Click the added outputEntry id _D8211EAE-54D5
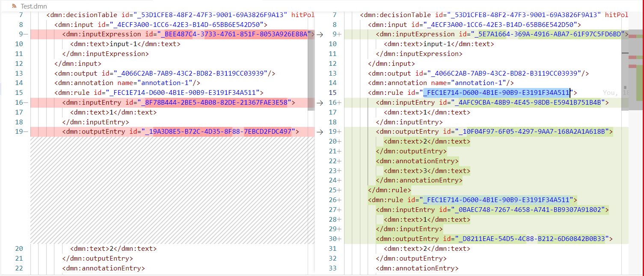Viewport: 644px width, 276px height. coord(532,239)
